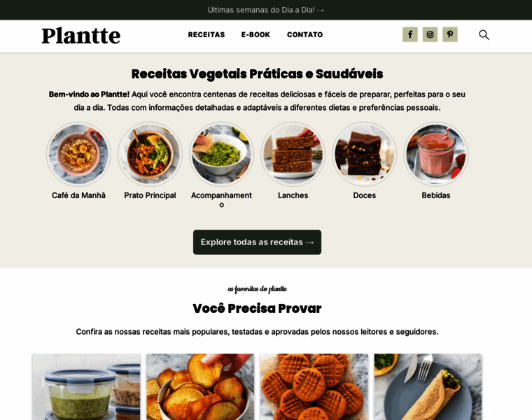
Task: Open the Instagram social icon
Action: click(430, 34)
